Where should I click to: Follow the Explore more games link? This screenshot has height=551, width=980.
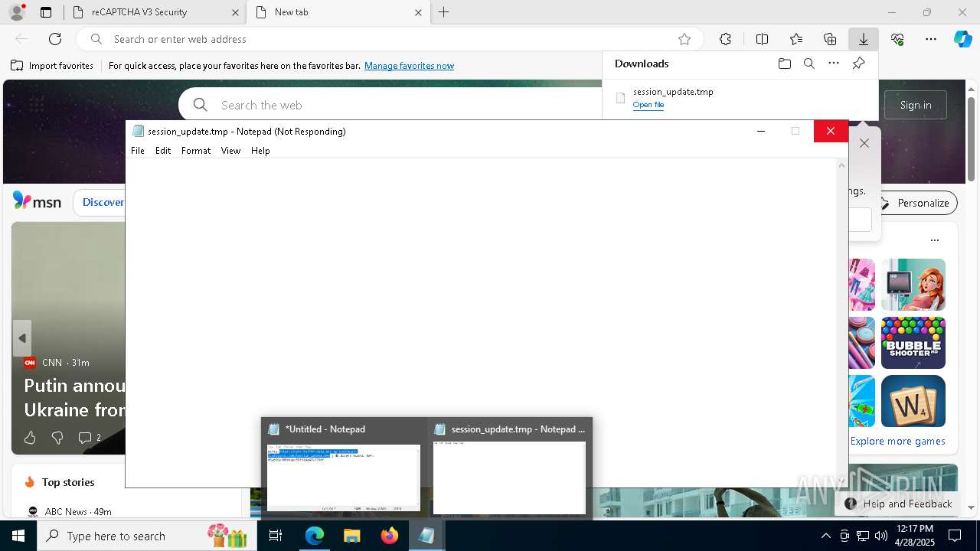[x=897, y=441]
